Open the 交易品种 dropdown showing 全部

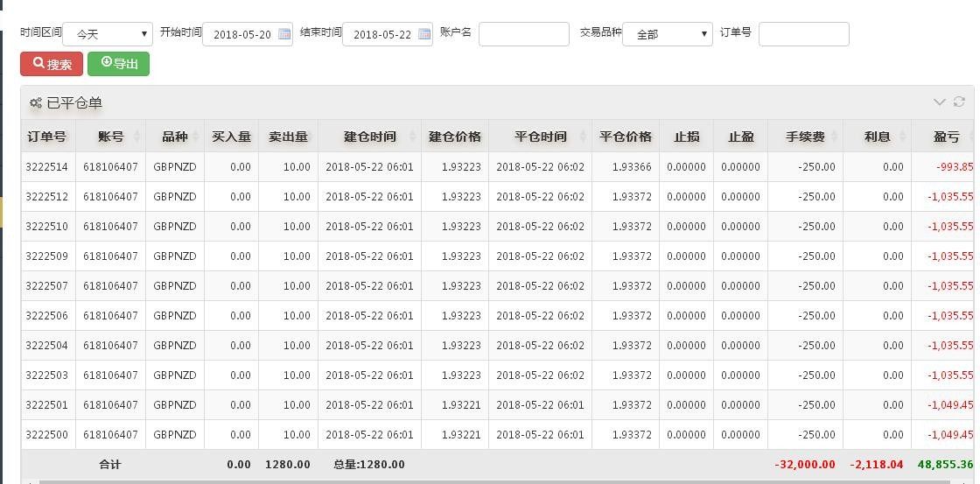click(667, 34)
